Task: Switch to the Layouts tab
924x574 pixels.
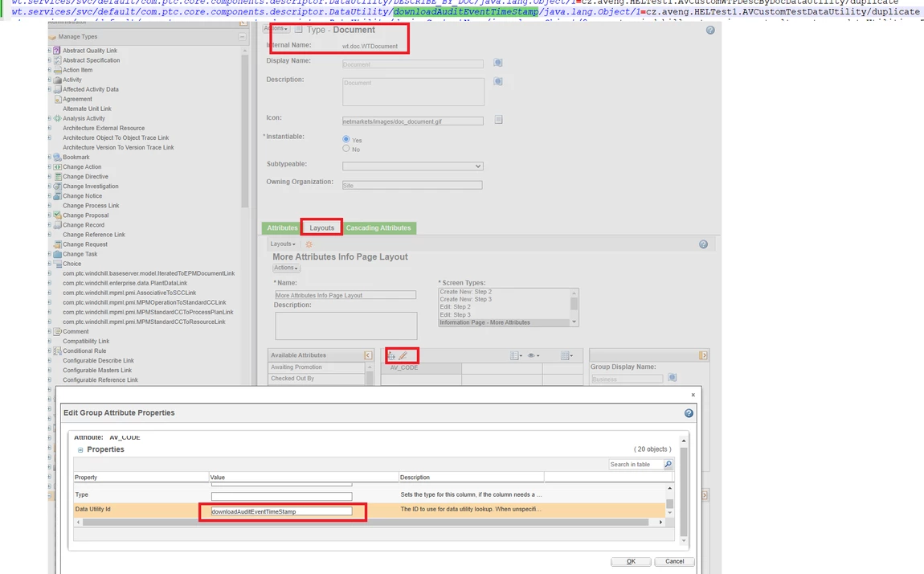Action: [321, 228]
